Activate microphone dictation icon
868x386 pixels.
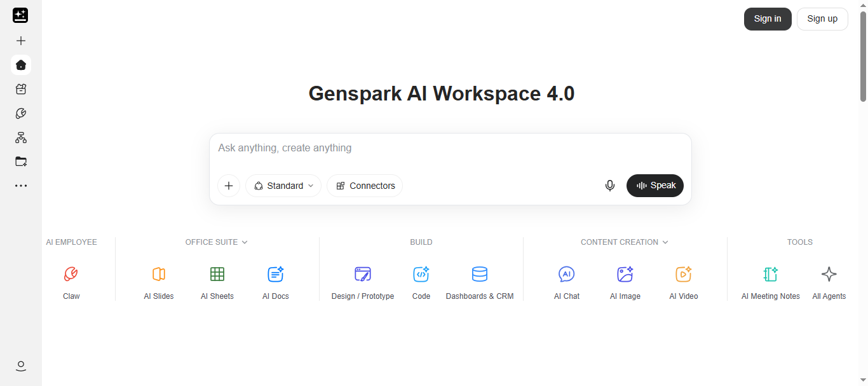610,186
